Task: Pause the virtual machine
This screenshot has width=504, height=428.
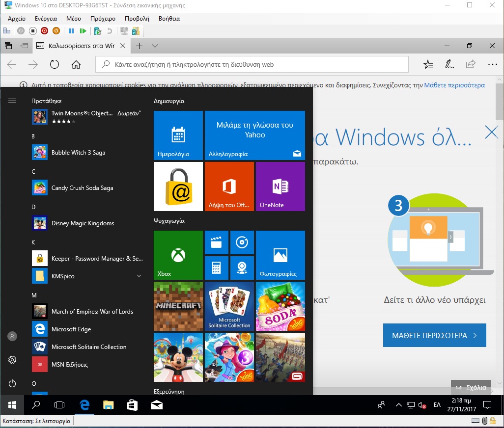Action: [71, 31]
